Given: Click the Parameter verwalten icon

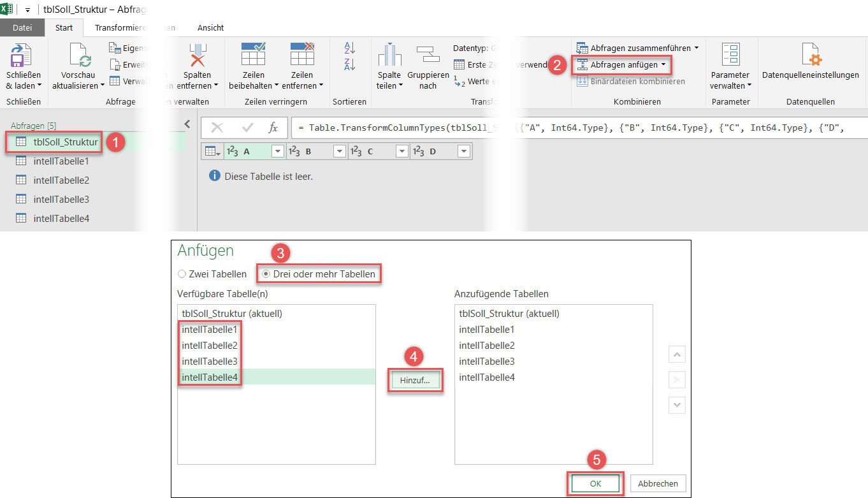Looking at the screenshot, I should 730,55.
